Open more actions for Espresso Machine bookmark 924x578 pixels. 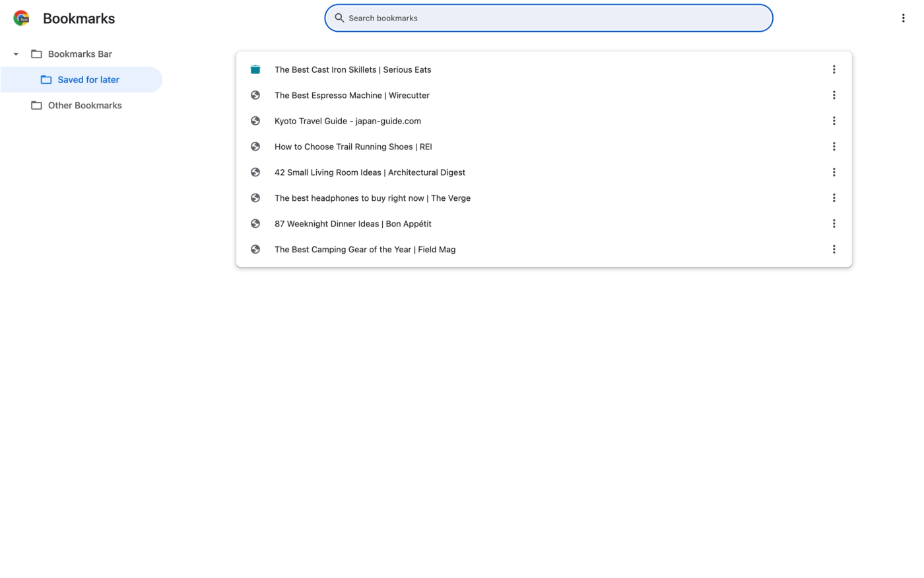(x=834, y=95)
